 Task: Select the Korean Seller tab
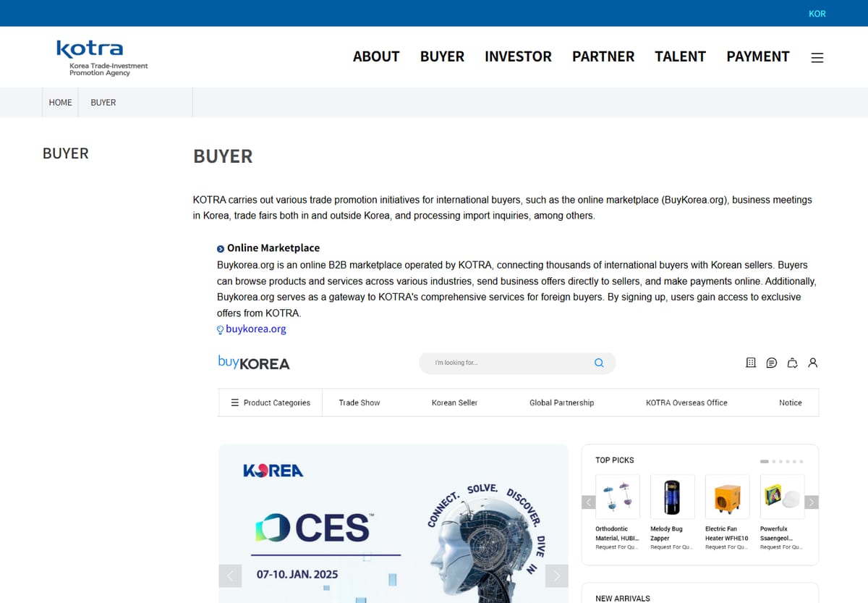point(454,402)
